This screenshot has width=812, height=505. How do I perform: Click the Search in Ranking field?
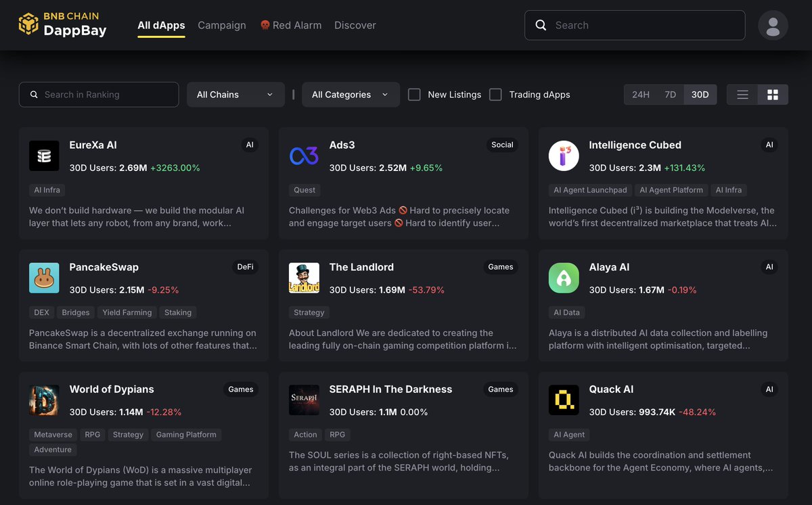click(x=99, y=95)
